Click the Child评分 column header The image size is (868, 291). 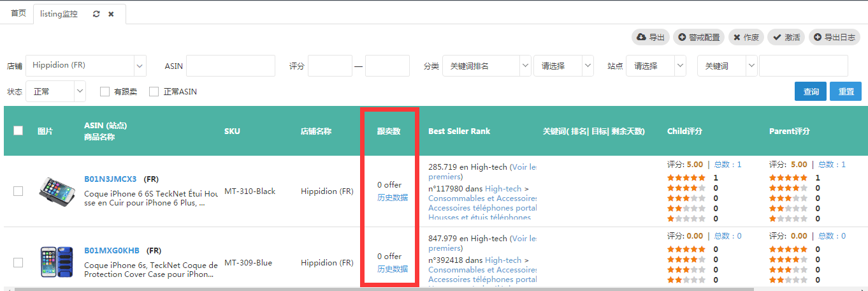(x=684, y=131)
